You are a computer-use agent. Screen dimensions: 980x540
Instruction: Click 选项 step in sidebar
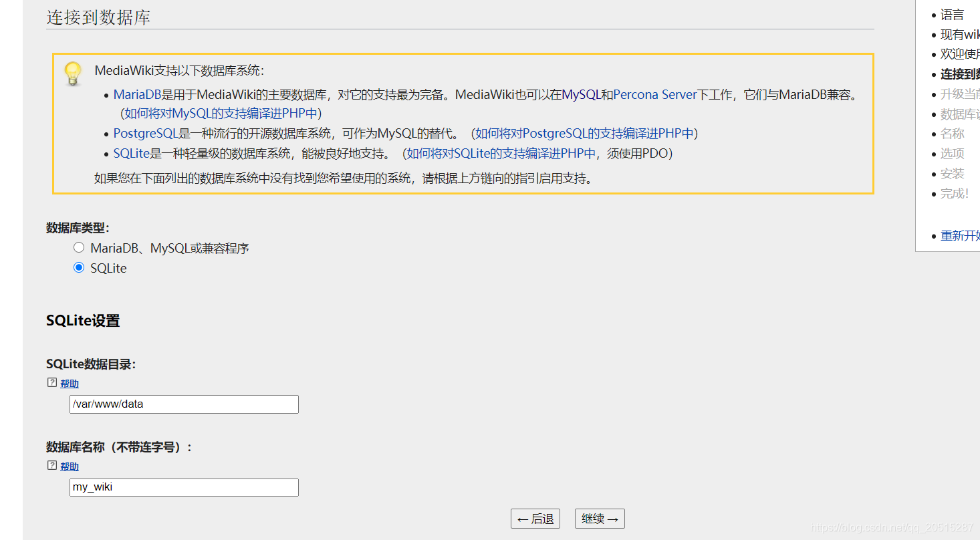(x=952, y=154)
